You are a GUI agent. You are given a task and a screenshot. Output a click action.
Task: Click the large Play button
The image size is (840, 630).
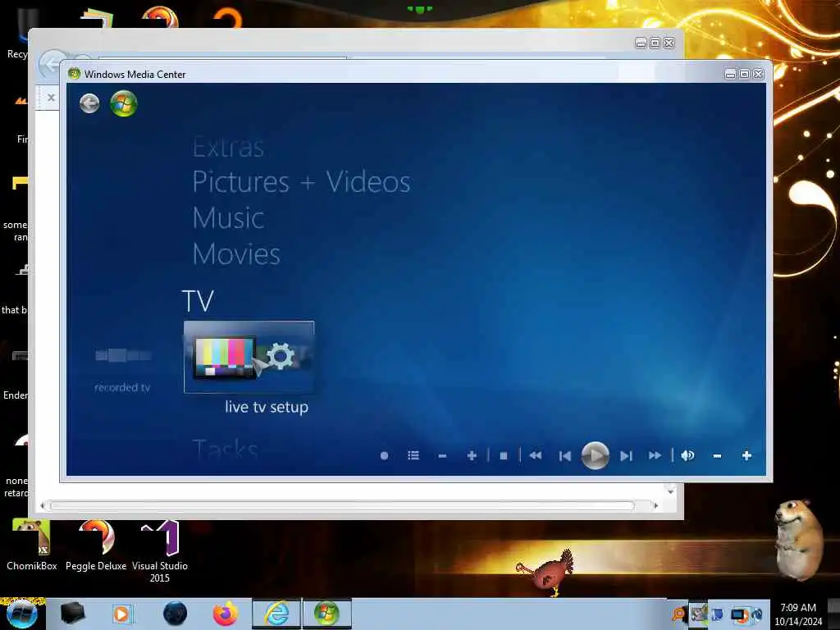point(596,456)
